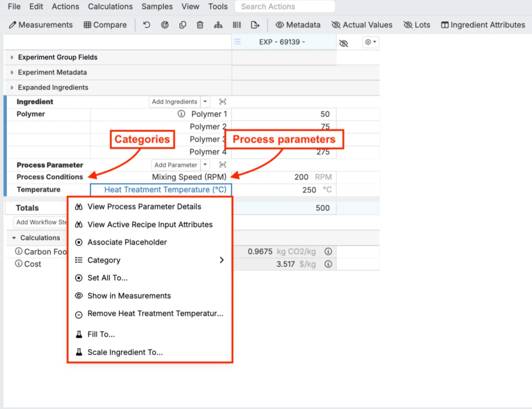Click the Mixing Speed (RPM) parameter
The width and height of the screenshot is (532, 409).
click(x=189, y=177)
